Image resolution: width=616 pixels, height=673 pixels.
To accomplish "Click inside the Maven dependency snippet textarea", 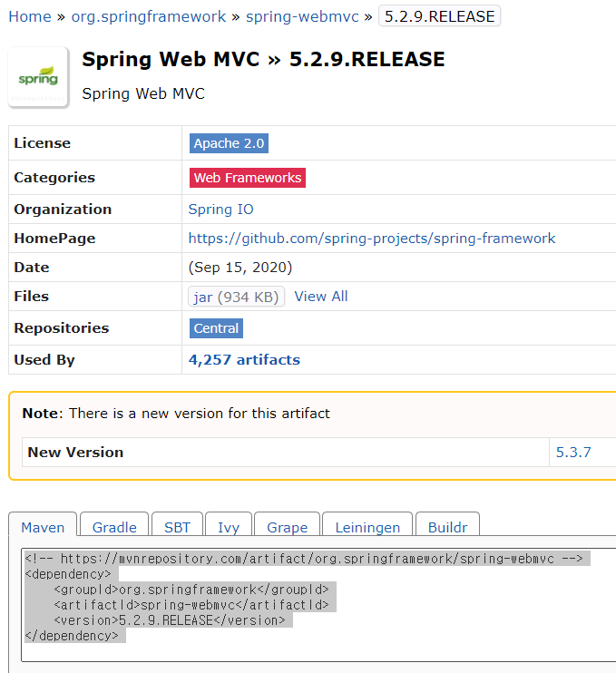I will point(318,605).
